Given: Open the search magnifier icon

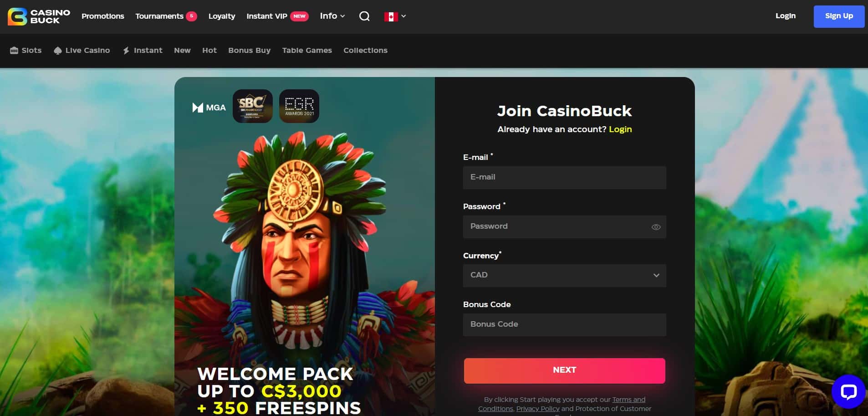Looking at the screenshot, I should click(x=364, y=16).
